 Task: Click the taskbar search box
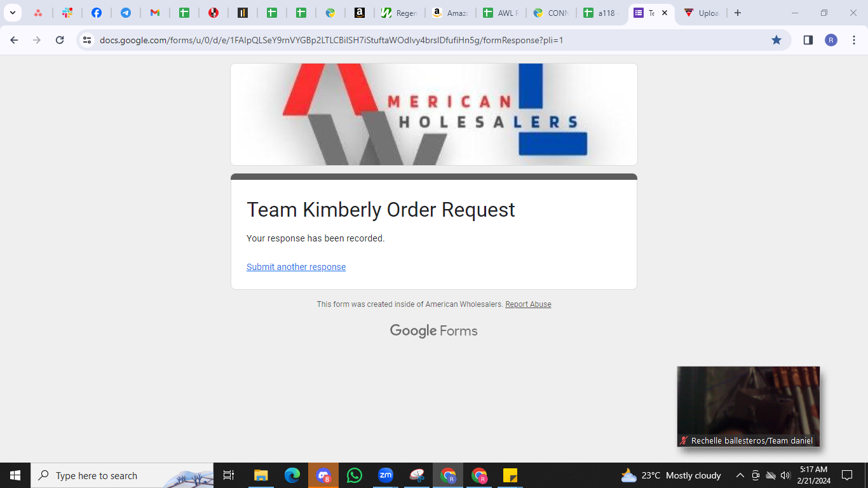[x=122, y=475]
